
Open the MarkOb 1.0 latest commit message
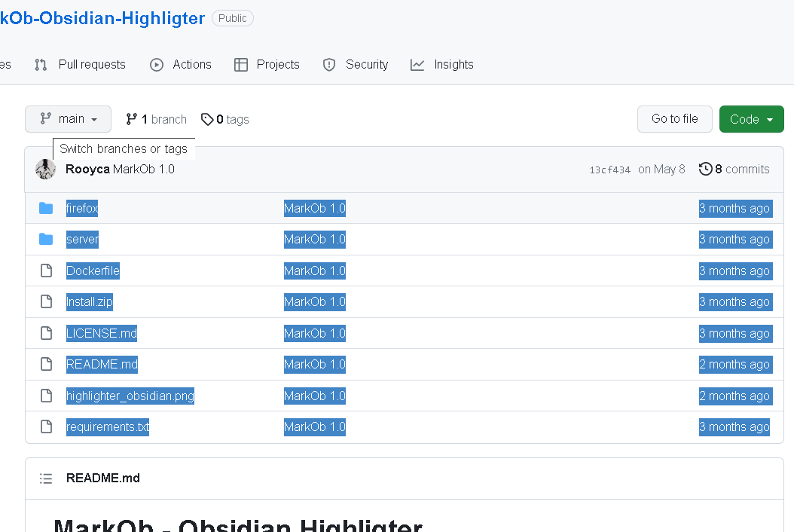click(x=144, y=170)
